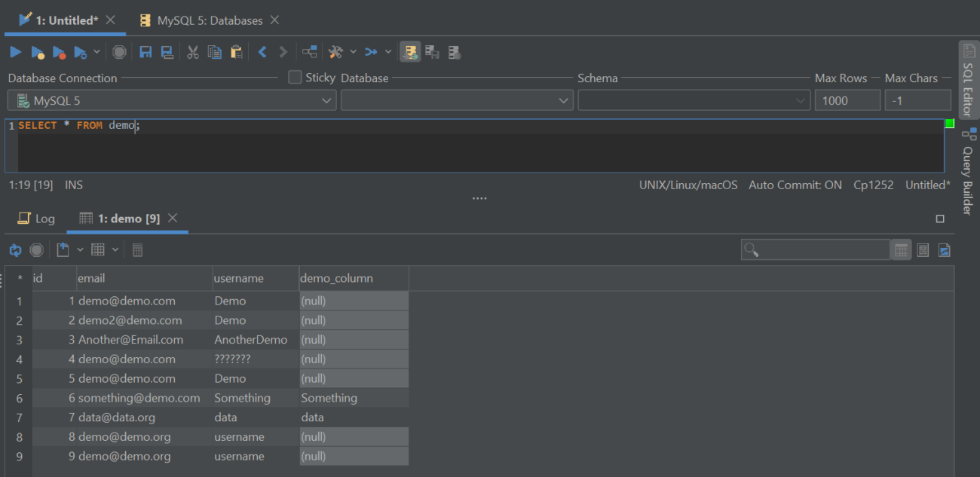Open the execute button dropdown arrow
The image size is (980, 477).
pyautogui.click(x=97, y=51)
